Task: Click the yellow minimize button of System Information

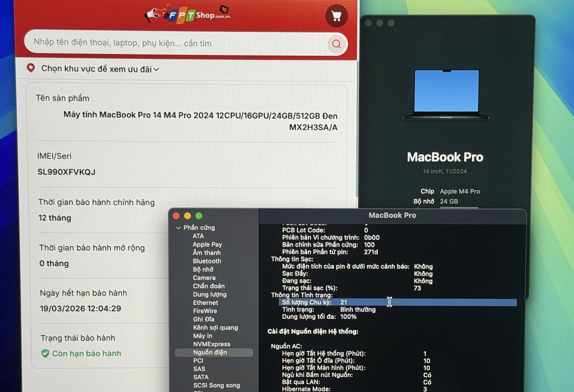Action: tap(188, 216)
